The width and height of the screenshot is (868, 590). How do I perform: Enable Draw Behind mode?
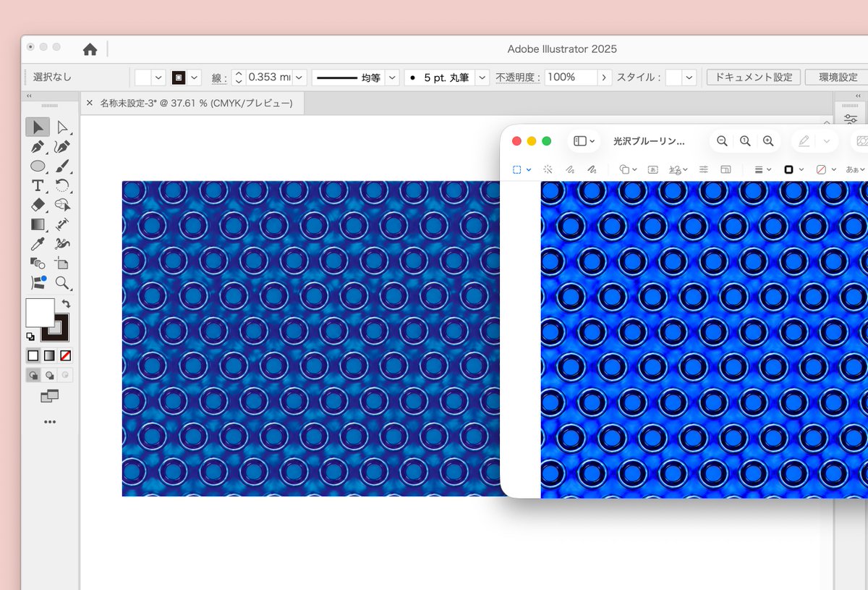coord(49,375)
